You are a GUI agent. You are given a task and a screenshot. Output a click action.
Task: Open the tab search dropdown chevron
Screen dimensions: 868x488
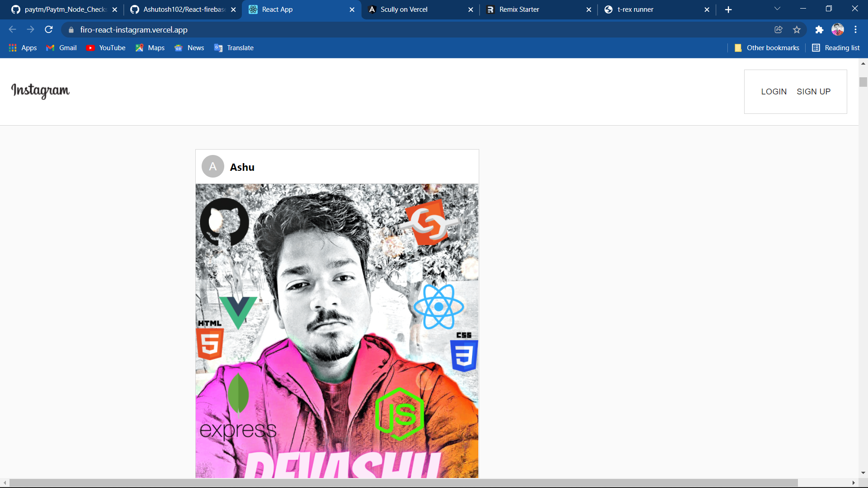click(x=777, y=9)
